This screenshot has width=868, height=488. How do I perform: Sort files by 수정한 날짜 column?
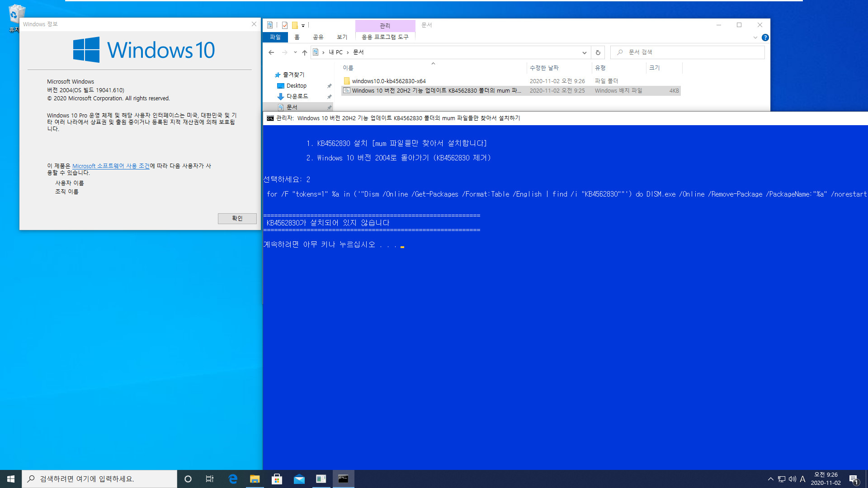click(x=559, y=68)
